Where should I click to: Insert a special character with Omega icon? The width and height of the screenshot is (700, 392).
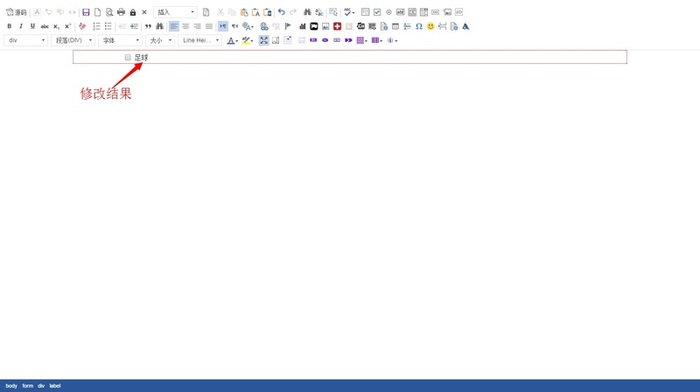(419, 26)
